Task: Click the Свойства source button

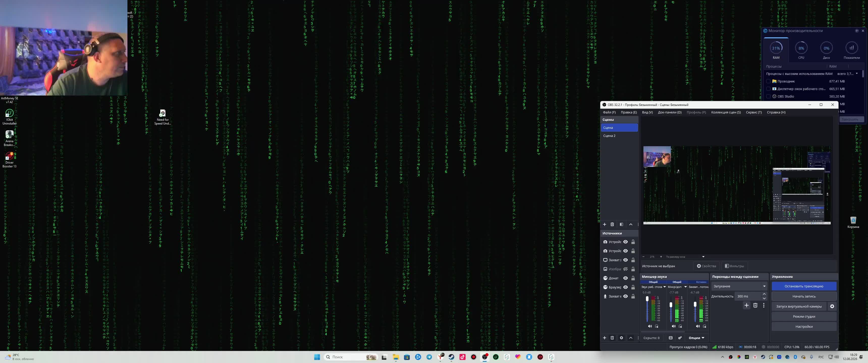Action: 706,266
